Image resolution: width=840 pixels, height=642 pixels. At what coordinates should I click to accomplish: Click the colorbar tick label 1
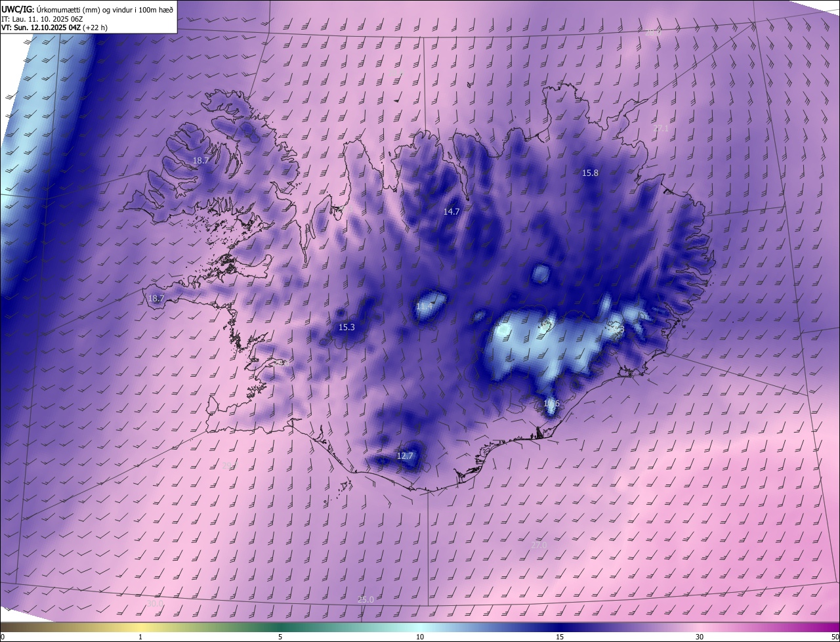pos(140,637)
